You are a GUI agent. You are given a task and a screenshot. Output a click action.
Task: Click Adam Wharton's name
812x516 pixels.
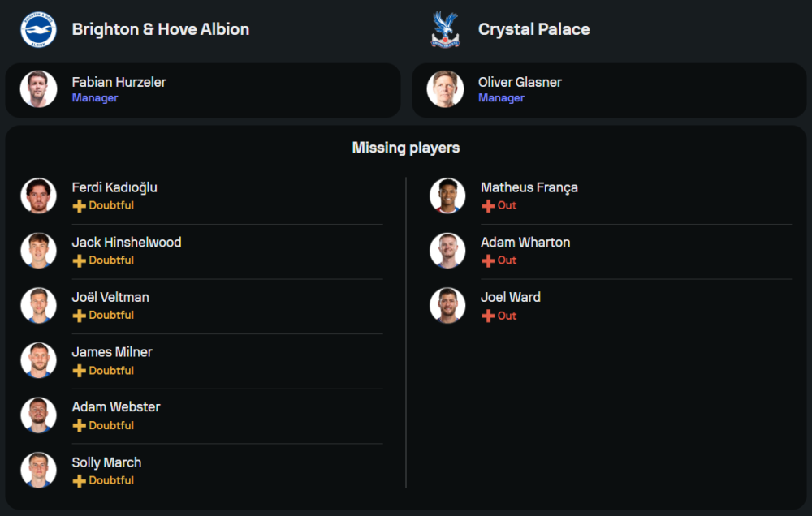pyautogui.click(x=525, y=243)
